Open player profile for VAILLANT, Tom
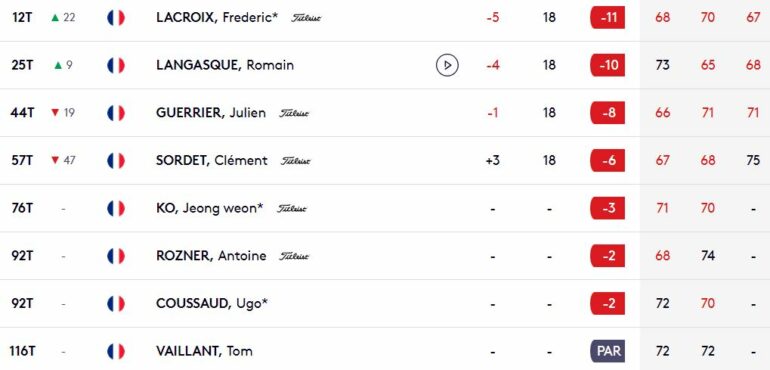The image size is (770, 370). point(204,351)
